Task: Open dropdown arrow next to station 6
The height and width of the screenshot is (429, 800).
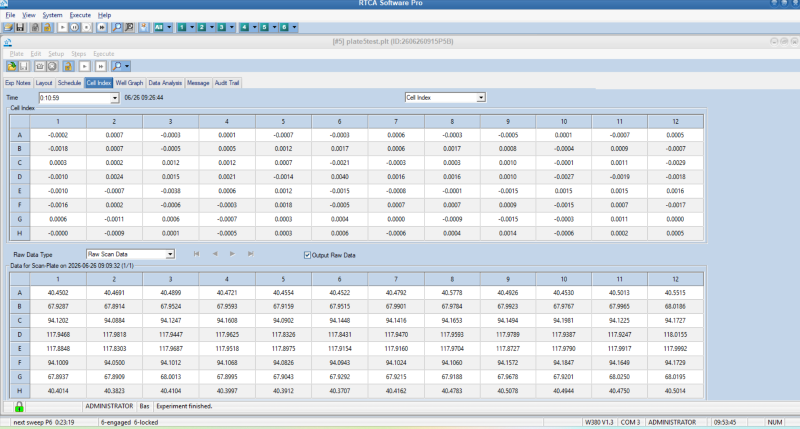Action: (x=294, y=28)
